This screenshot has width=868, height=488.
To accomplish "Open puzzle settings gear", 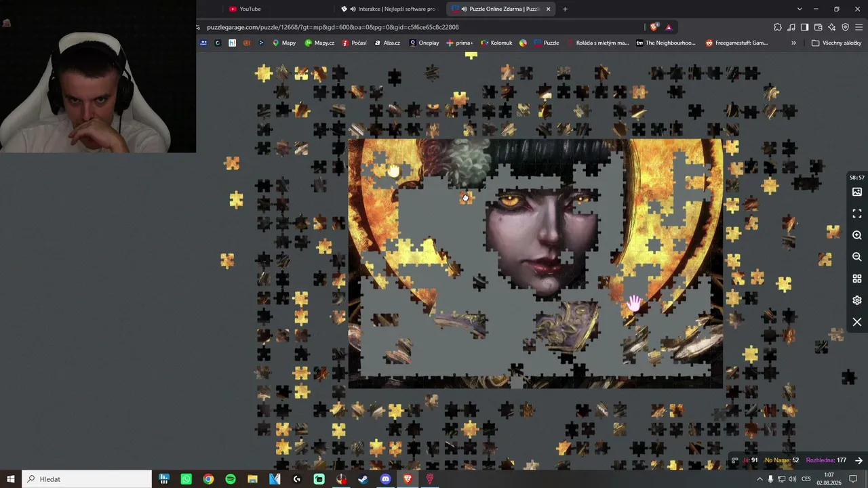I will (857, 300).
